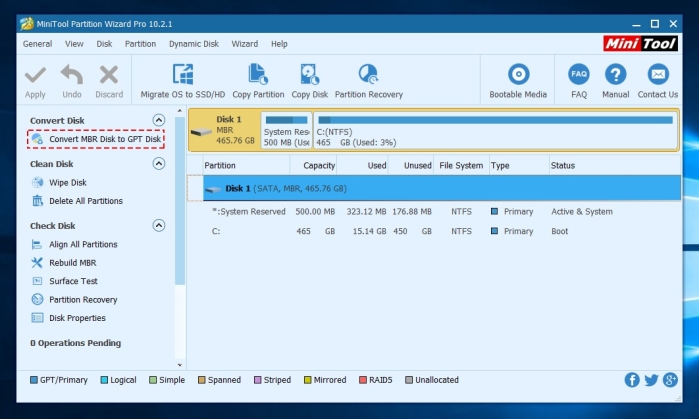699x419 pixels.
Task: Collapse the Convert Disk section
Action: [159, 120]
